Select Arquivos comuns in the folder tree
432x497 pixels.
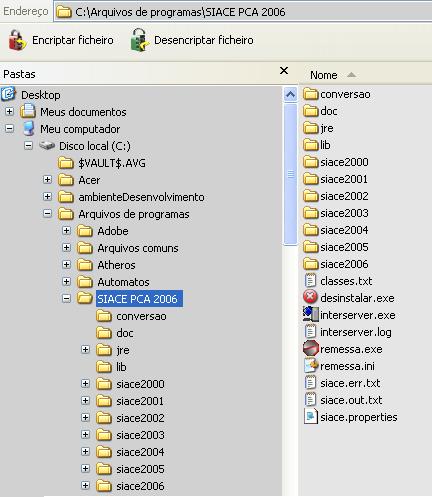(138, 248)
